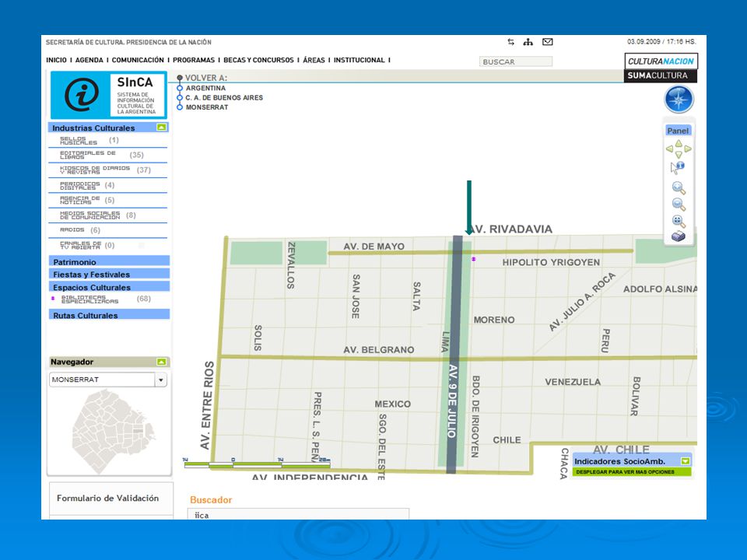Image resolution: width=747 pixels, height=560 pixels.
Task: Click the 'AV. ENTRE RIOS' street label
Action: (x=206, y=406)
